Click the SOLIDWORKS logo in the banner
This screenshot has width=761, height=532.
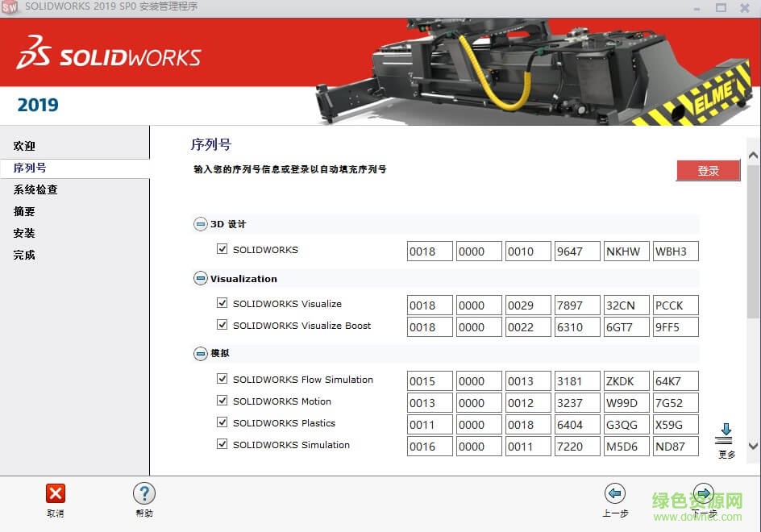pos(109,57)
